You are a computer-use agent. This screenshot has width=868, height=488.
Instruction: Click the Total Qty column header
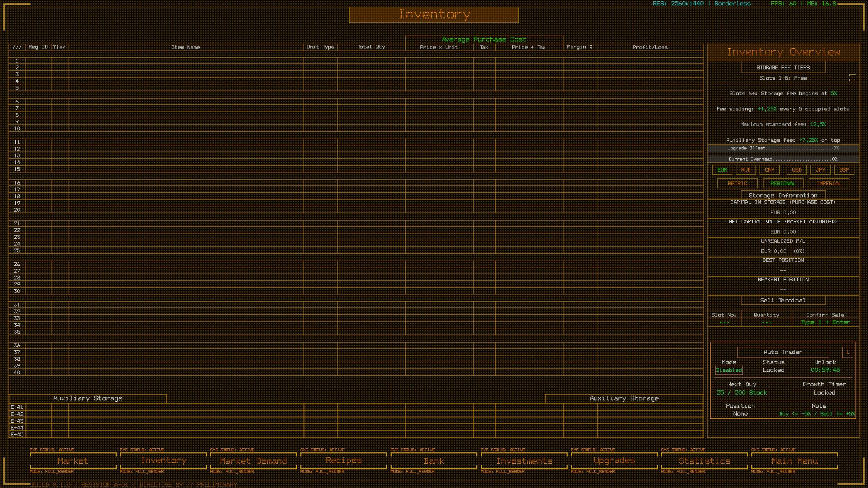pyautogui.click(x=371, y=47)
